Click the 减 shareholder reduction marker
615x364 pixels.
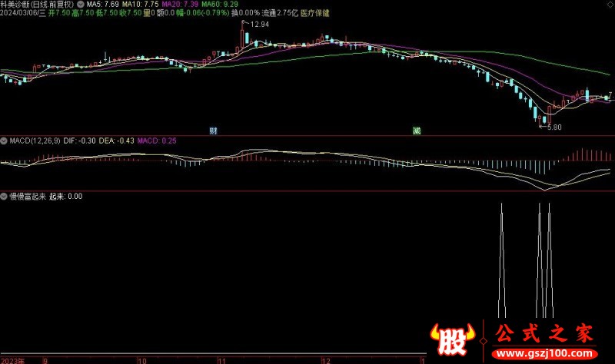pos(417,131)
